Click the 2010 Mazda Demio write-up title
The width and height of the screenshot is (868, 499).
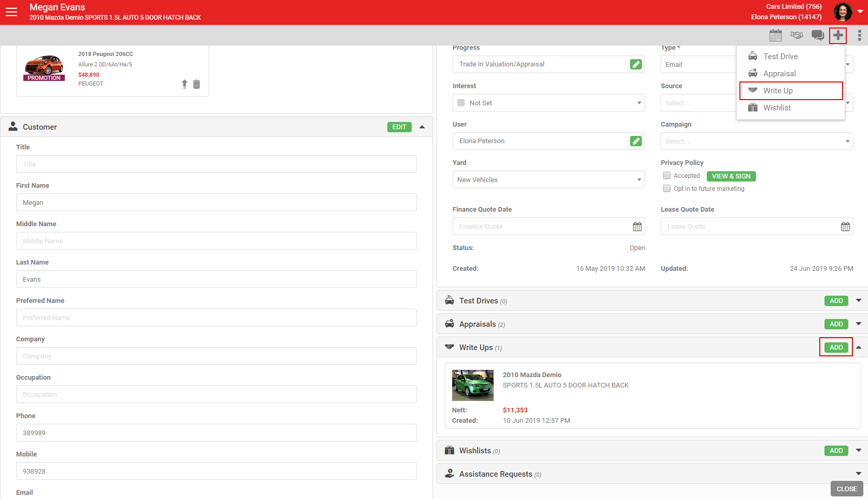point(532,375)
